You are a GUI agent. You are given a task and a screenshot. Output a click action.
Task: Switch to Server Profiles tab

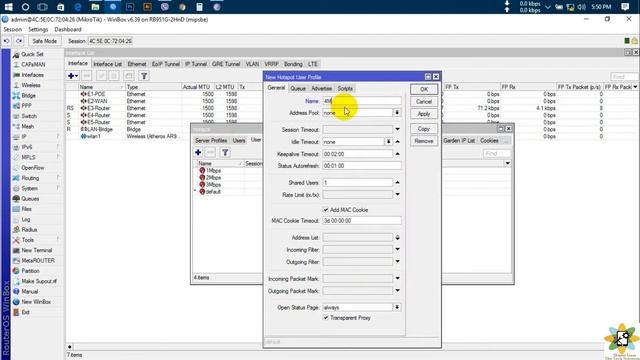pos(211,140)
